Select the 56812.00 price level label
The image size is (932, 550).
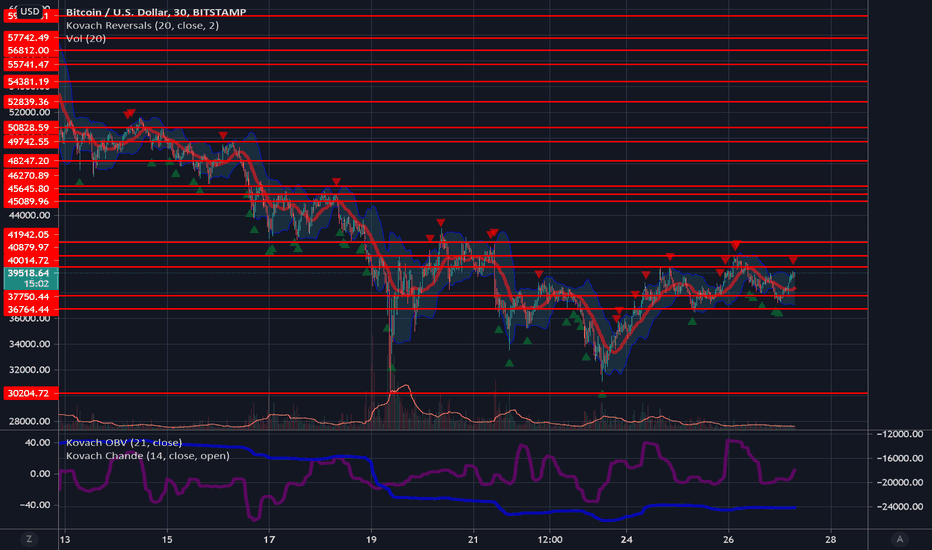[x=31, y=51]
